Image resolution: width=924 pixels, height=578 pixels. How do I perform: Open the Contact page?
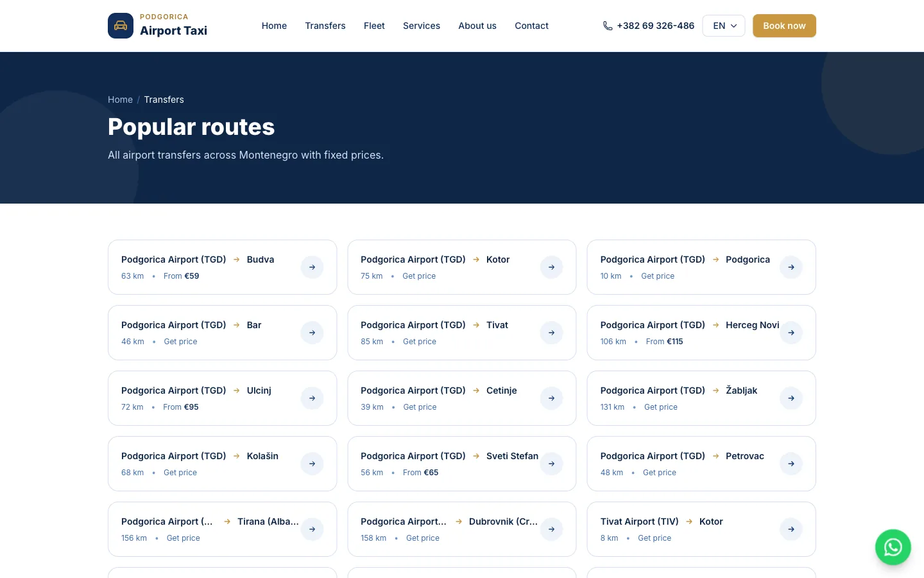coord(531,26)
